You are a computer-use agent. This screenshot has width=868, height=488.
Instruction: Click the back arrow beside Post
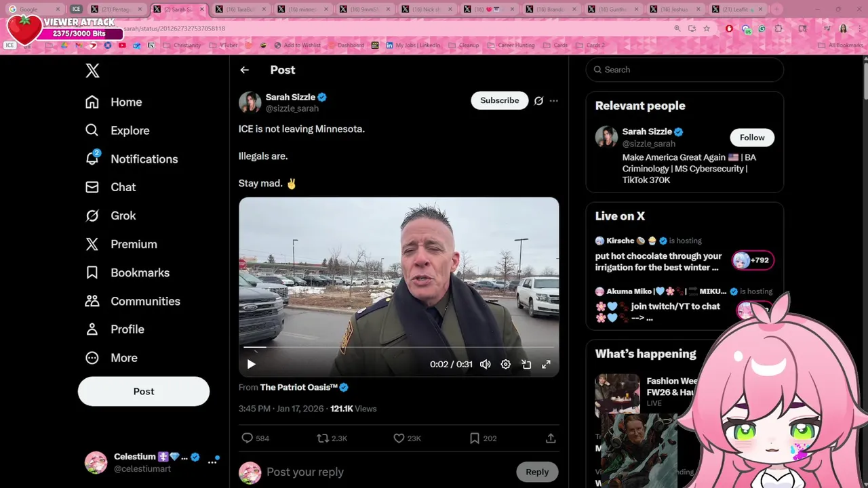point(245,70)
